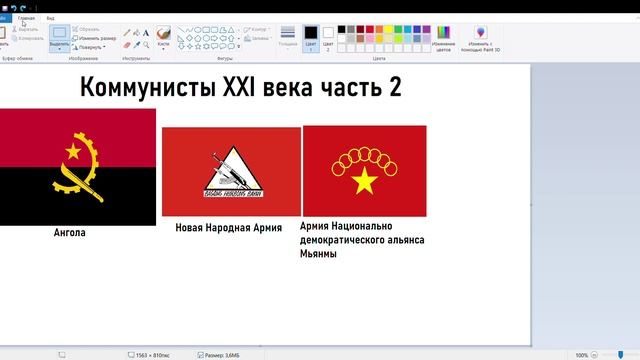Select the Oval shape
The width and height of the screenshot is (640, 360).
pos(198,30)
